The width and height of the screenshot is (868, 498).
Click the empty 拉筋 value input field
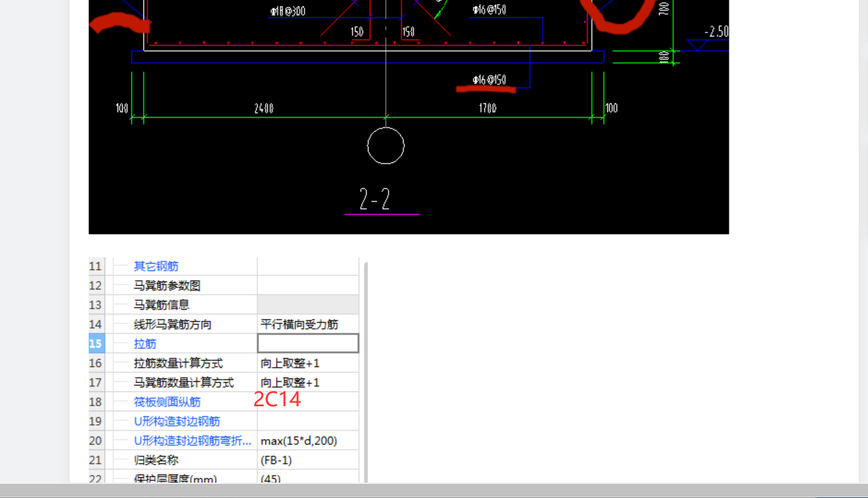(308, 343)
